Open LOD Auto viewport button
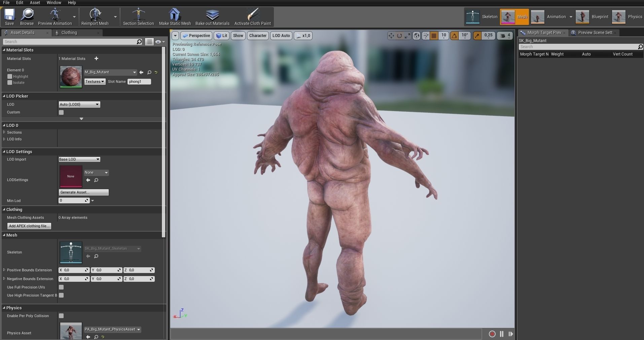The width and height of the screenshot is (644, 340). pos(281,36)
